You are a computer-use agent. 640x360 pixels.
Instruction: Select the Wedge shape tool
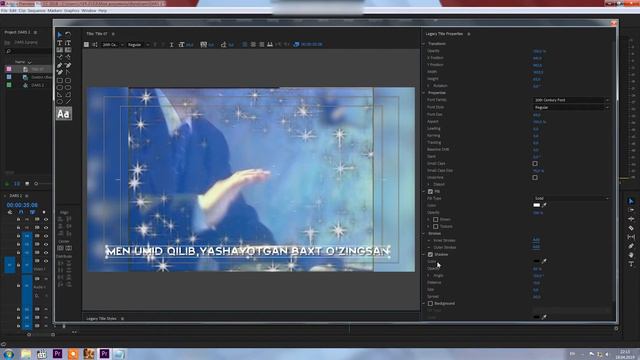[x=60, y=95]
